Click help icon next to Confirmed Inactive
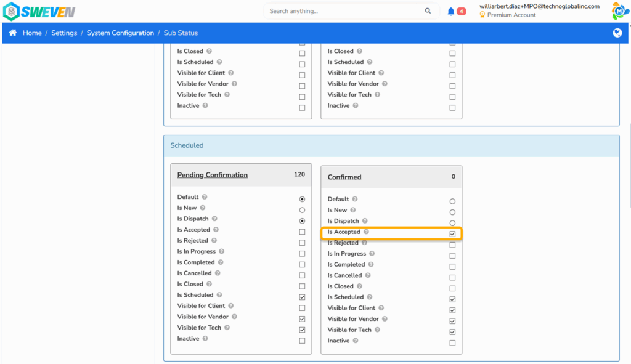The height and width of the screenshot is (364, 631). pyautogui.click(x=356, y=341)
